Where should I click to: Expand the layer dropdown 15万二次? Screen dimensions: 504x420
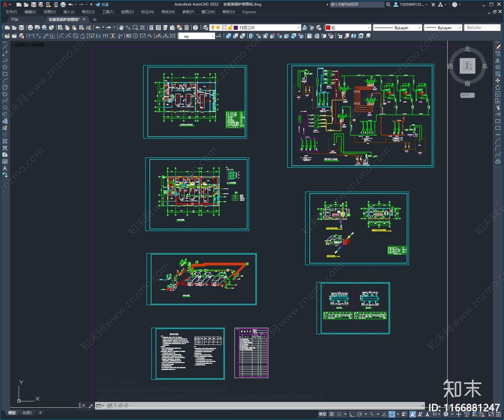(298, 28)
